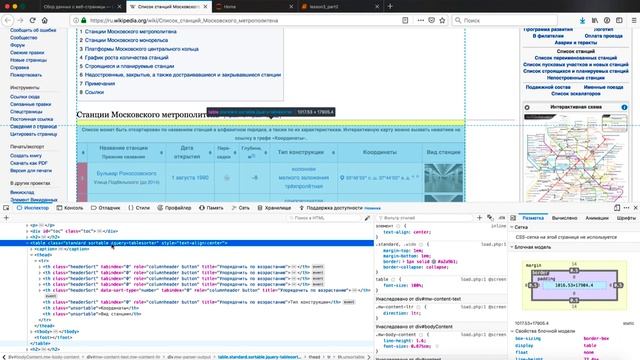Viewport: 640px width, 360px height.
Task: Add a new CSS rule
Action: click(480, 218)
